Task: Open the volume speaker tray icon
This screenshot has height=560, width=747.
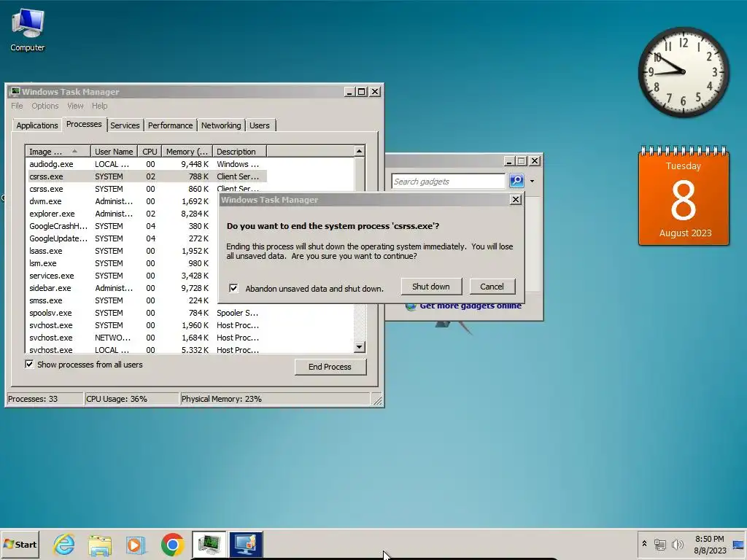Action: [x=677, y=544]
